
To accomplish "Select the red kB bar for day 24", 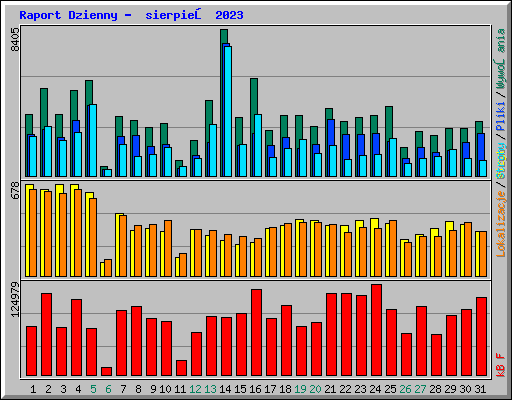I will pos(376,330).
